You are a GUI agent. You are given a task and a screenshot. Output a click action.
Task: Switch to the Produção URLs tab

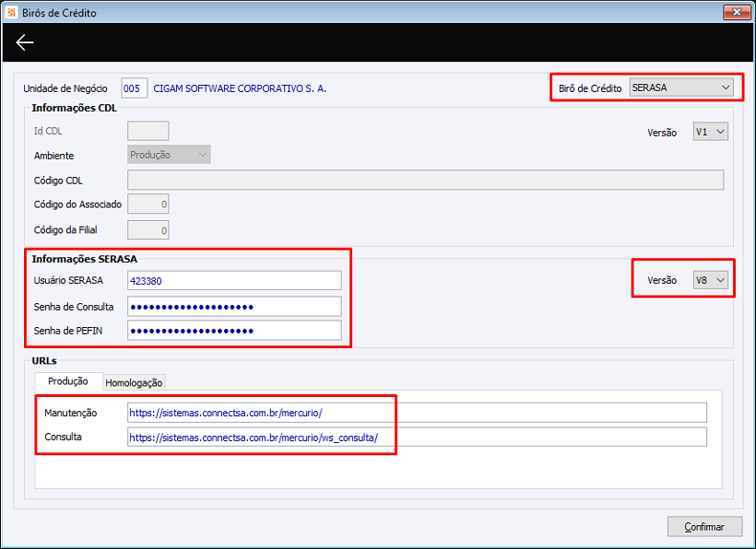(68, 381)
